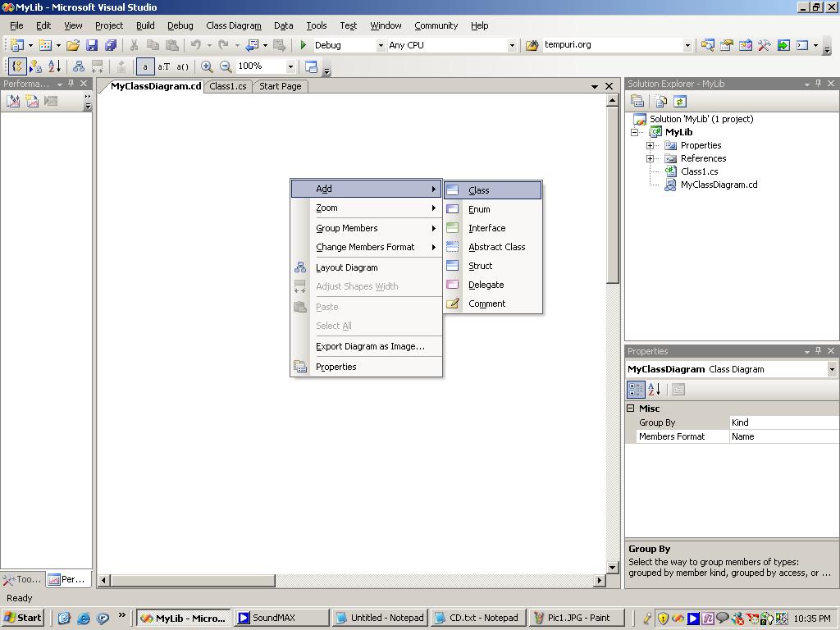
Task: Select Class from the Add submenu
Action: 493,190
